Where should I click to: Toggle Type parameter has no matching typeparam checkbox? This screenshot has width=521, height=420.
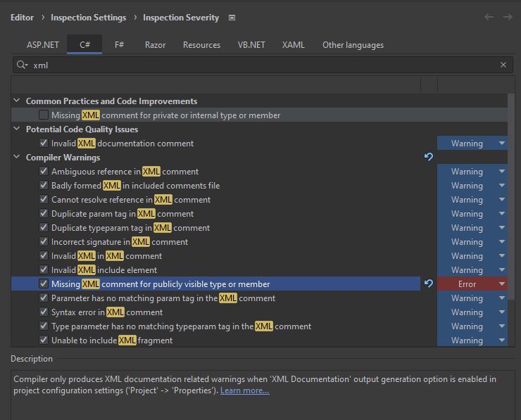(44, 326)
